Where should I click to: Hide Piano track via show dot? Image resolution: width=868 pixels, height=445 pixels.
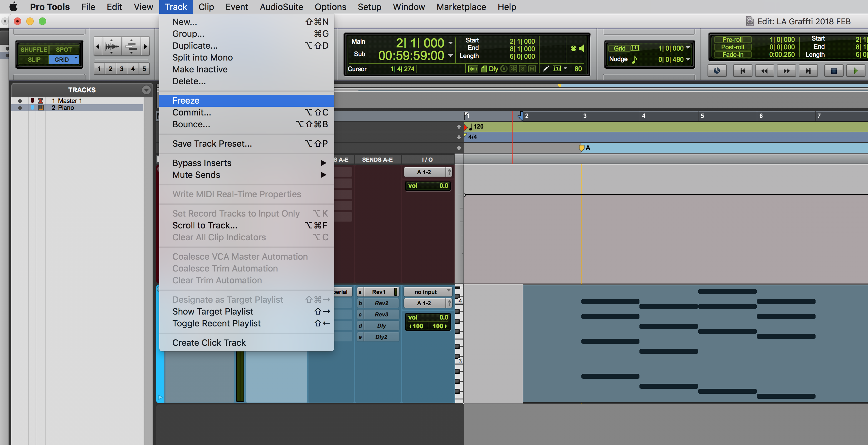pos(20,108)
